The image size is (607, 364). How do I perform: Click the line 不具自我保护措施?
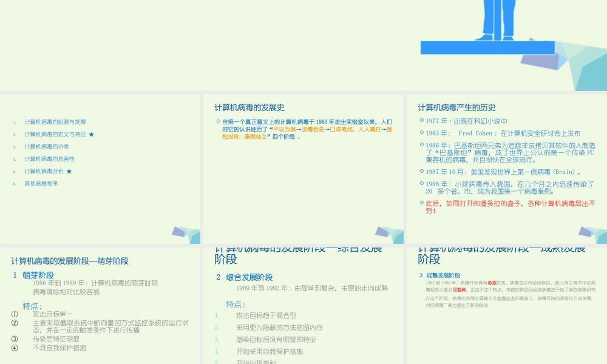click(59, 348)
